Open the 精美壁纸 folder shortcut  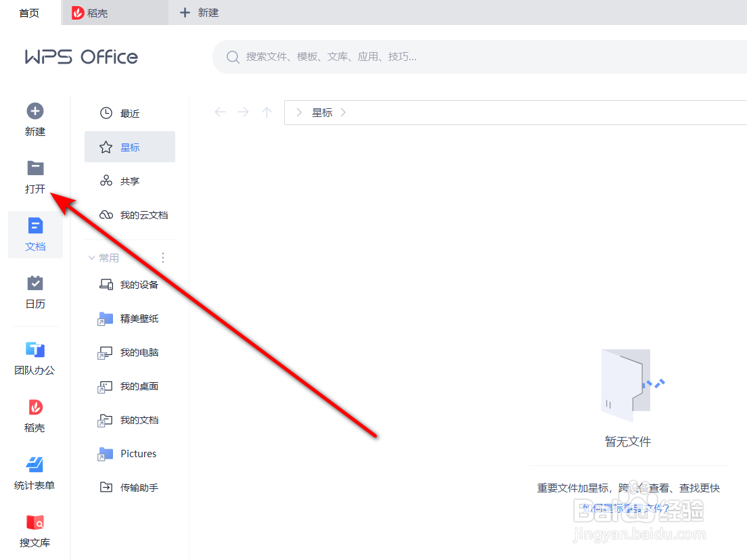[130, 319]
